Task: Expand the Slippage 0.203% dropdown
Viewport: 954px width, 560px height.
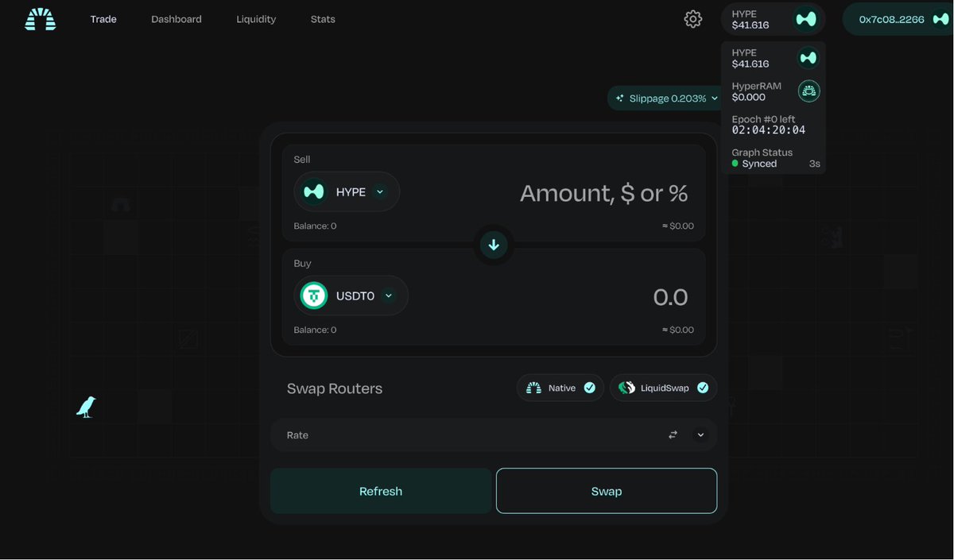Action: [x=665, y=98]
